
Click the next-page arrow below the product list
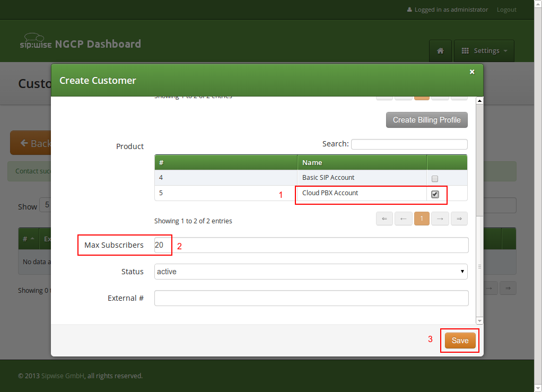pos(440,219)
